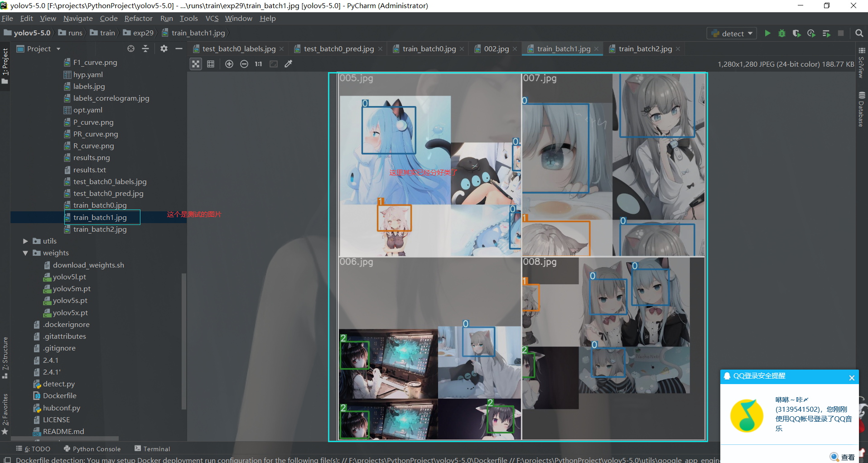This screenshot has width=868, height=463.
Task: Select detect.py file
Action: (x=59, y=384)
